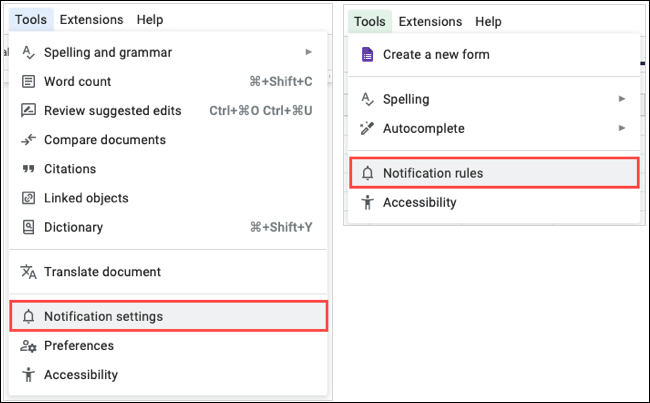Image resolution: width=650 pixels, height=403 pixels.
Task: Expand the Spelling submenu arrow in Sheets
Action: click(622, 99)
